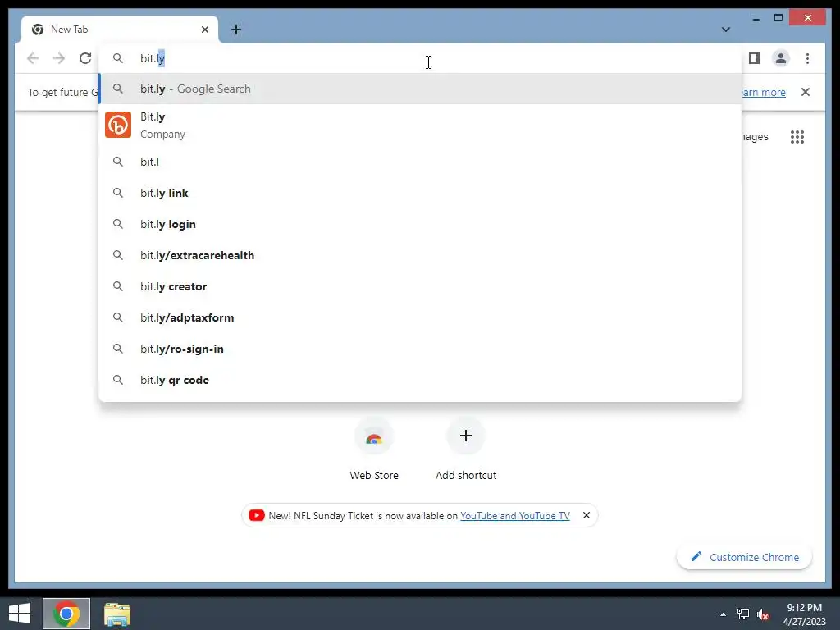Choose the Bit.ly Company suggestion

point(421,125)
